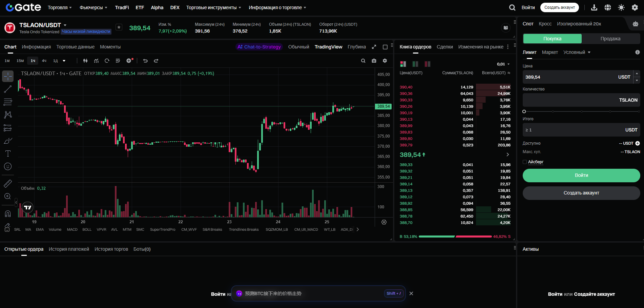Switch to the Сделки tab
Viewport: 644px width, 308px height.
point(444,47)
